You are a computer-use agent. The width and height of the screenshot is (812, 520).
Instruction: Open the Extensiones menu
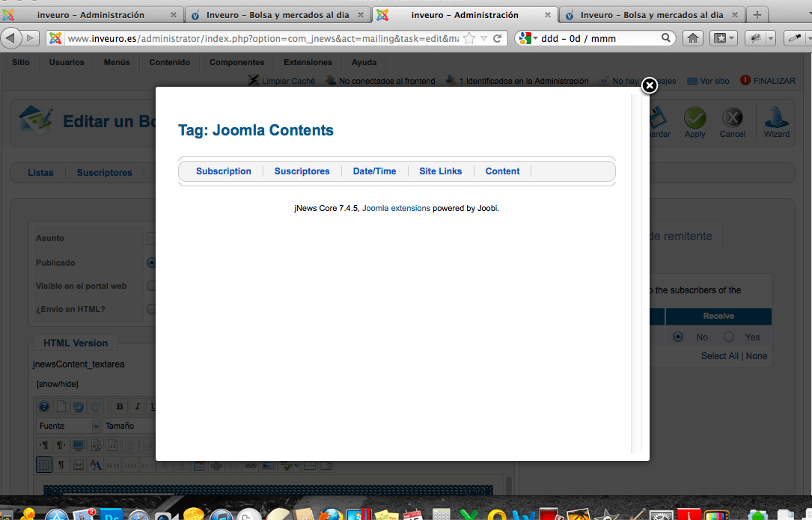click(308, 62)
